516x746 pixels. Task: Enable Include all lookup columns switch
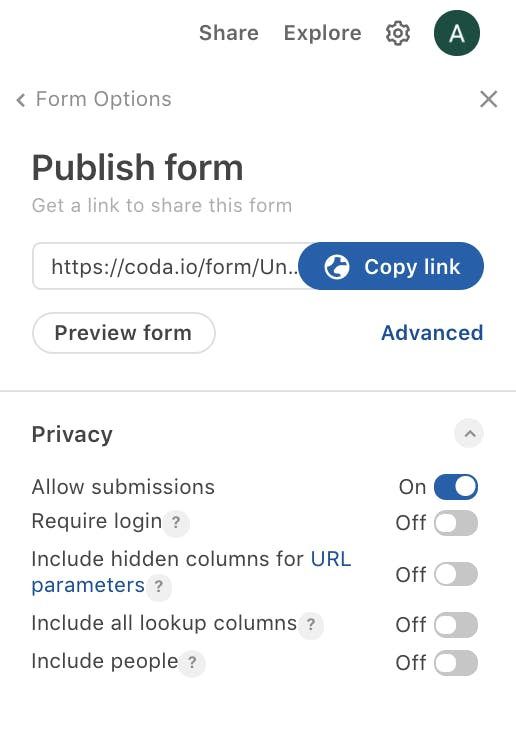coord(456,625)
